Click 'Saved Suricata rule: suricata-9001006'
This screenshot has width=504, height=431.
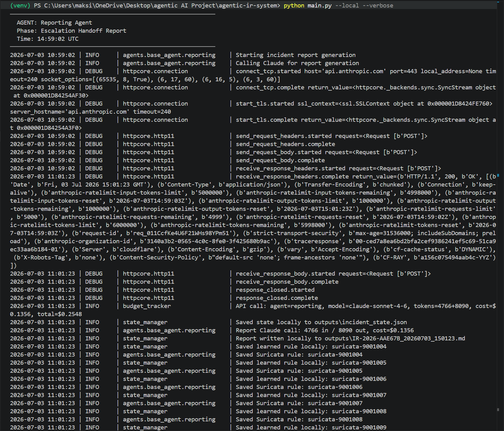pos(299,387)
